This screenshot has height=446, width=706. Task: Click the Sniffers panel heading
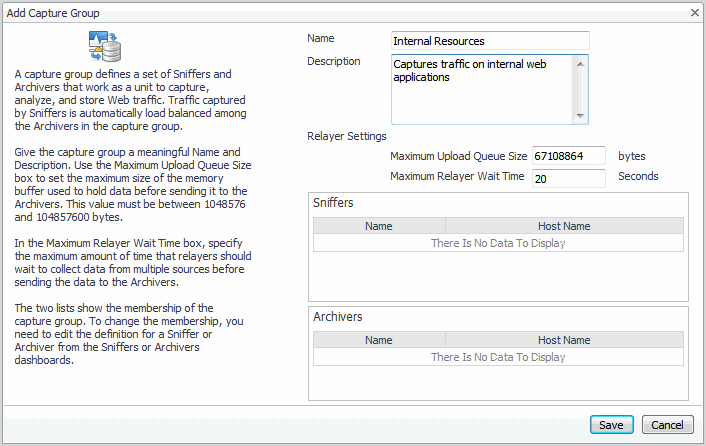point(334,203)
